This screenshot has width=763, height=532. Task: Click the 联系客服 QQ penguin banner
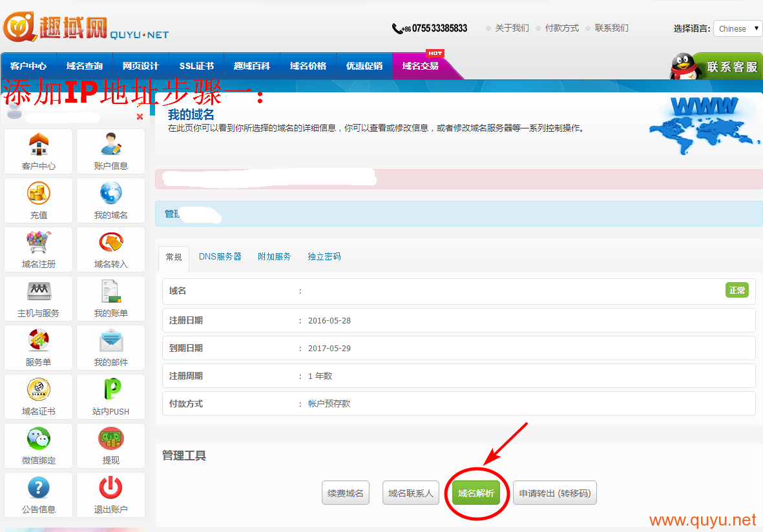[716, 66]
